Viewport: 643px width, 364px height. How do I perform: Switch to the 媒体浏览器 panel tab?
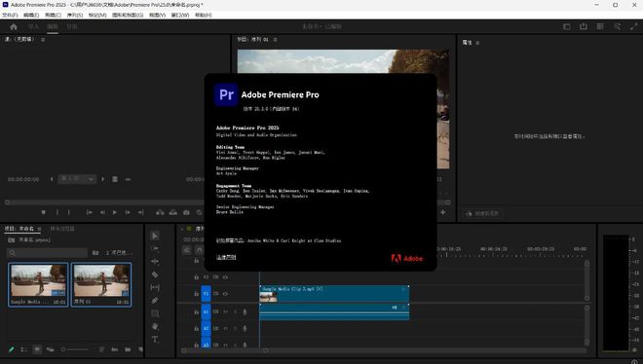(62, 229)
